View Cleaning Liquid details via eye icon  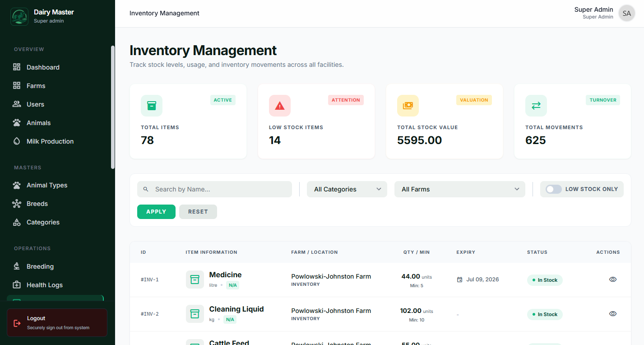[x=612, y=314]
